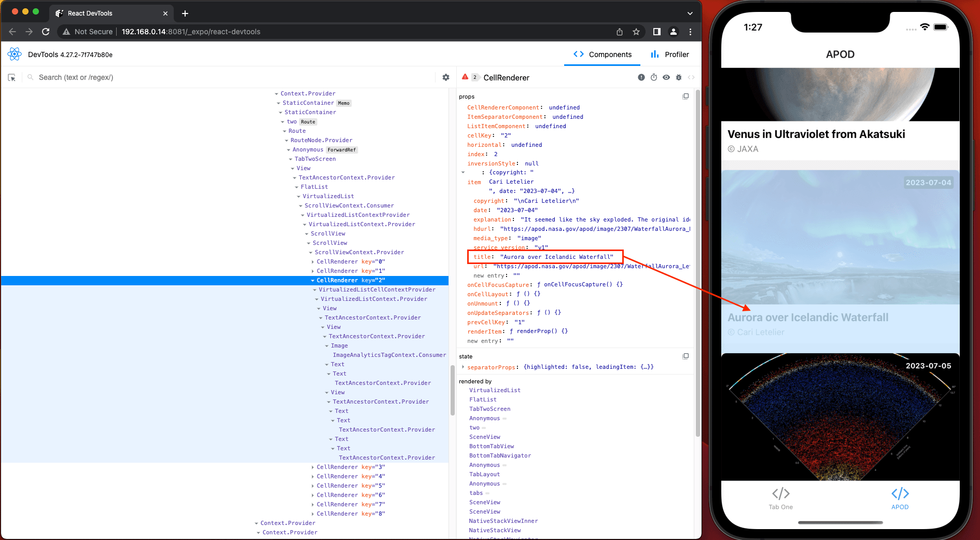
Task: Click the bug icon to log component data
Action: 679,77
